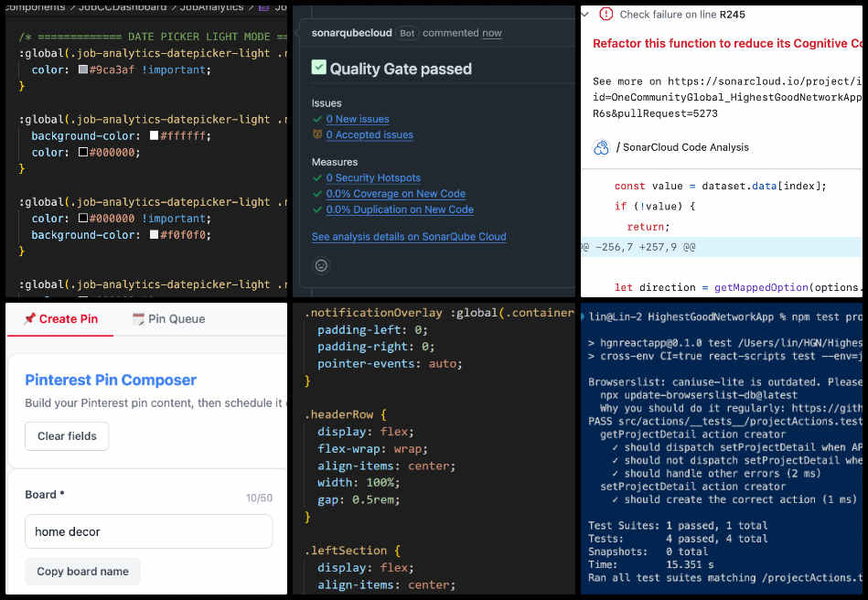The image size is (868, 600).
Task: Click the #000000 !important color swatch
Action: pyautogui.click(x=83, y=218)
